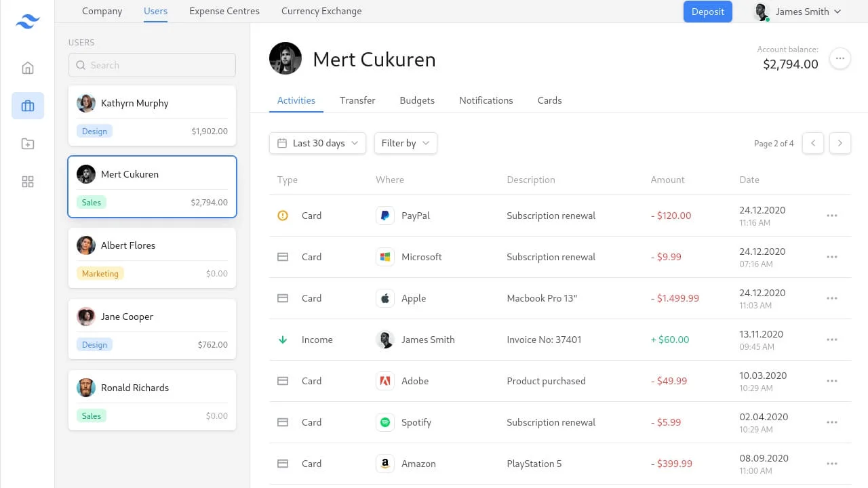Open the Last 30 days date filter
868x488 pixels.
[317, 143]
